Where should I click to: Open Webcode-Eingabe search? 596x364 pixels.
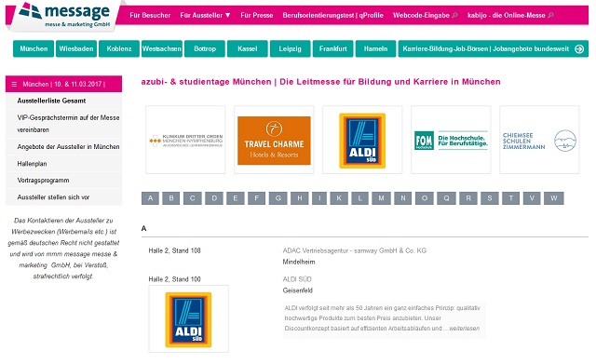[x=421, y=16]
